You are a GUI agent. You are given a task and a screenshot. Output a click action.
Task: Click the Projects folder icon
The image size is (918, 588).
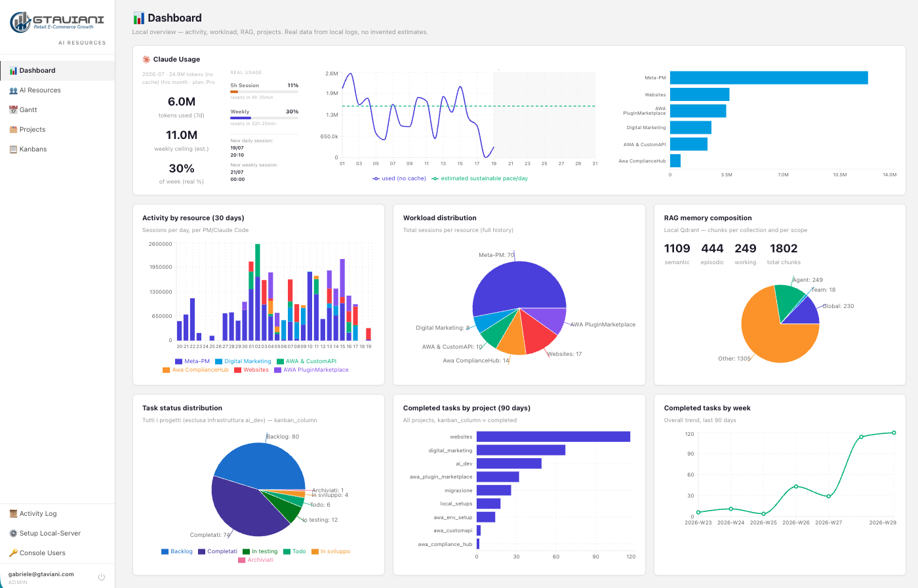(x=13, y=130)
